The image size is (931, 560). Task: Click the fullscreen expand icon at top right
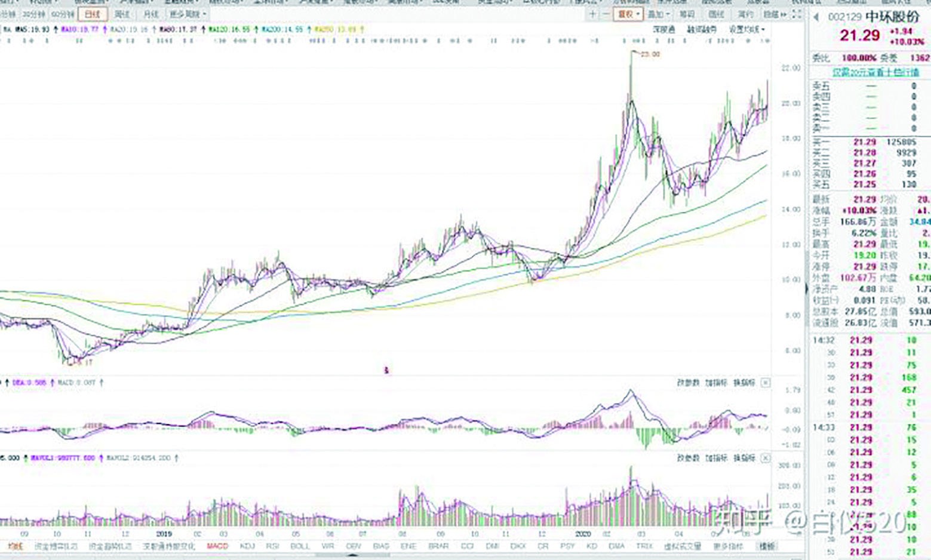coord(797,14)
